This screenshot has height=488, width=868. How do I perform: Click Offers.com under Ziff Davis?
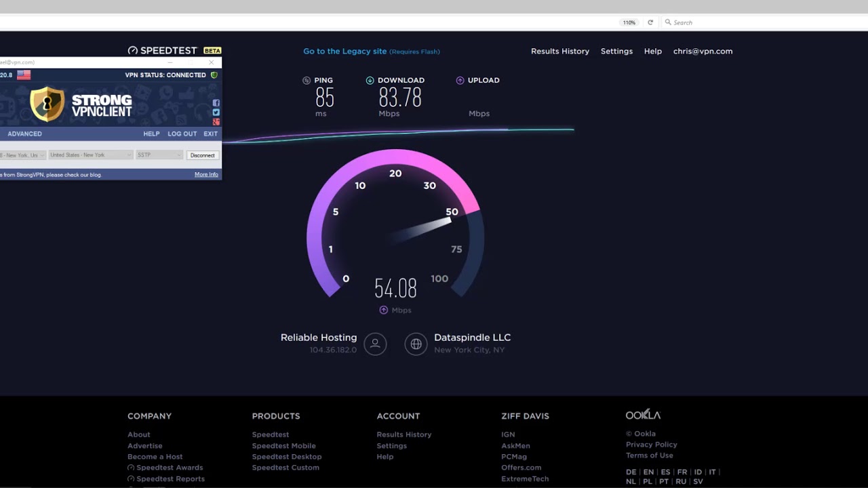(x=521, y=467)
